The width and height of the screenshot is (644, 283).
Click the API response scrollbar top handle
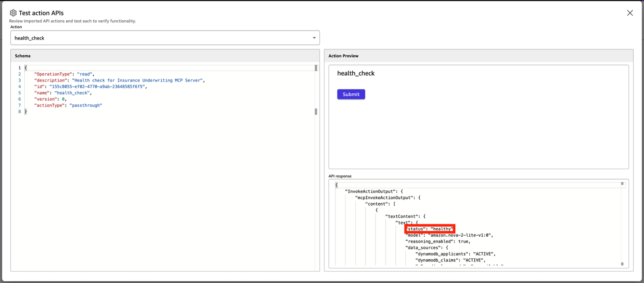click(x=622, y=184)
